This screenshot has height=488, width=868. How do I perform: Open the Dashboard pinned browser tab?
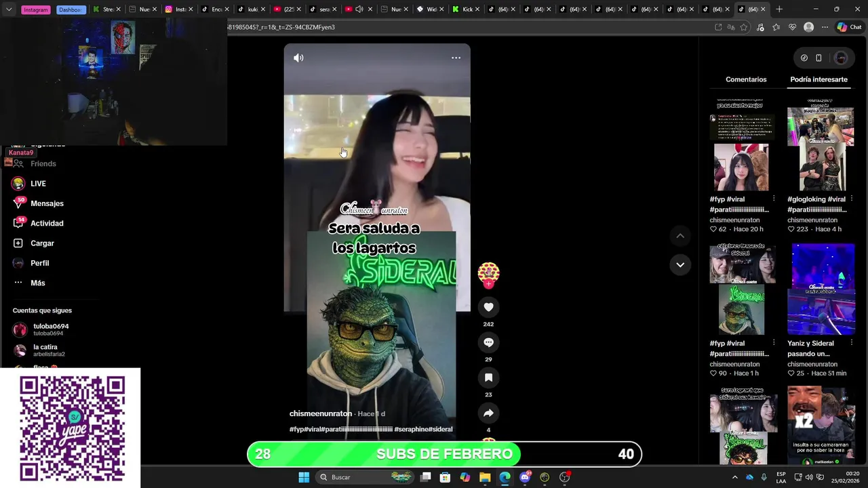71,9
